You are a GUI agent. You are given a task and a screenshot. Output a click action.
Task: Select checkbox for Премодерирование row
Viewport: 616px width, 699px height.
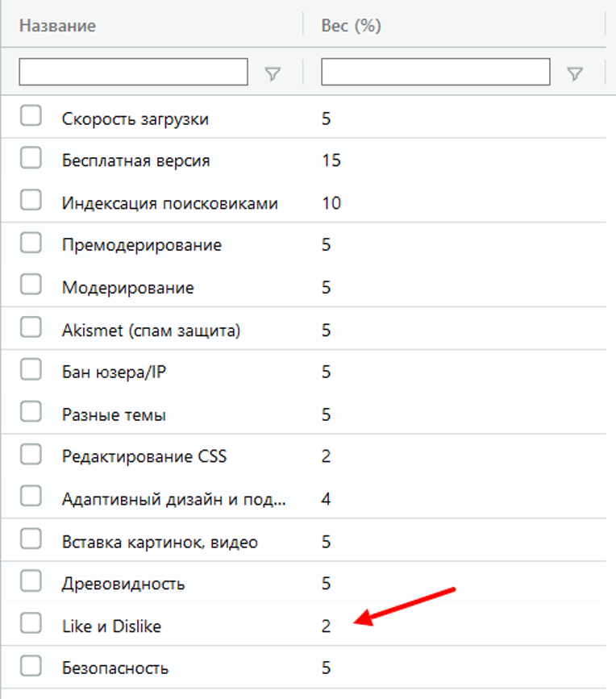point(31,243)
